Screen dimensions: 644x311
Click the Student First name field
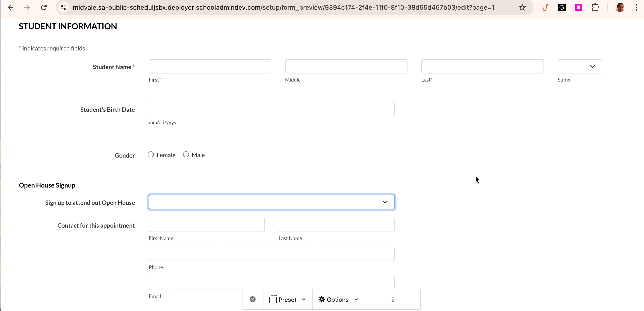pos(210,66)
